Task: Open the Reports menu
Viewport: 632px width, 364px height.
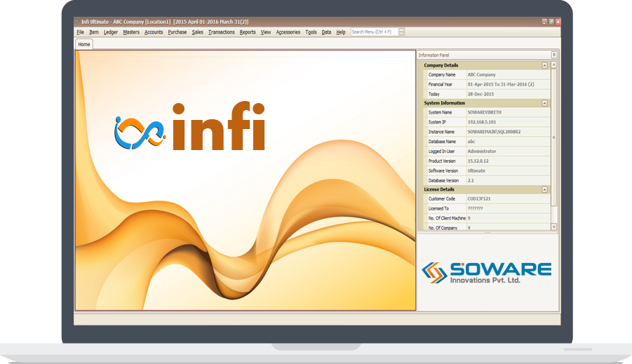Action: pyautogui.click(x=248, y=32)
